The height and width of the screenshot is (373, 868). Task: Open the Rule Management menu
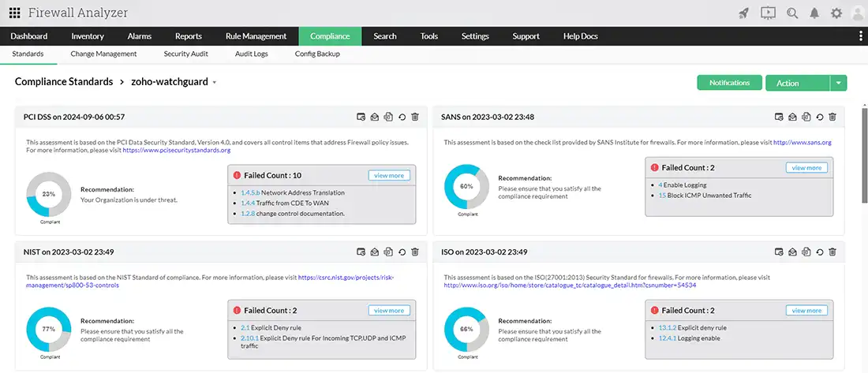pos(256,36)
